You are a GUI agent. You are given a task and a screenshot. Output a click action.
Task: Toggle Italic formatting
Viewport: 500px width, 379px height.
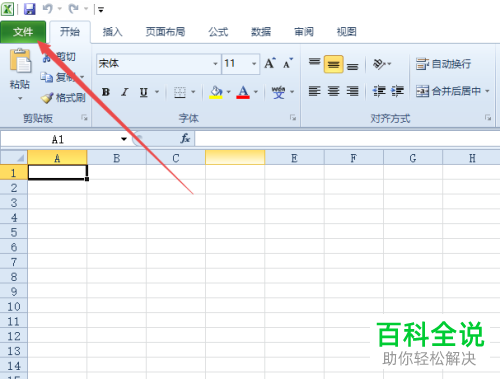[x=125, y=92]
